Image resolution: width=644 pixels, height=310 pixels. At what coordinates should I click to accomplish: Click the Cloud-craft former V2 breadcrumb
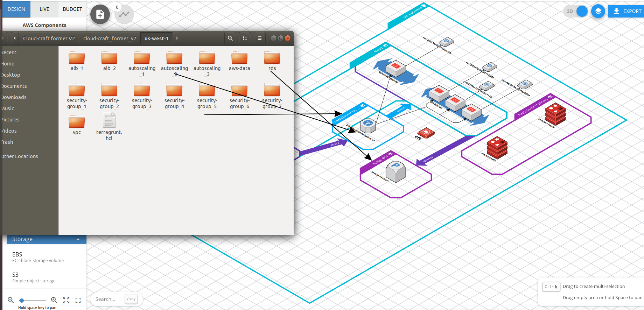pos(49,38)
